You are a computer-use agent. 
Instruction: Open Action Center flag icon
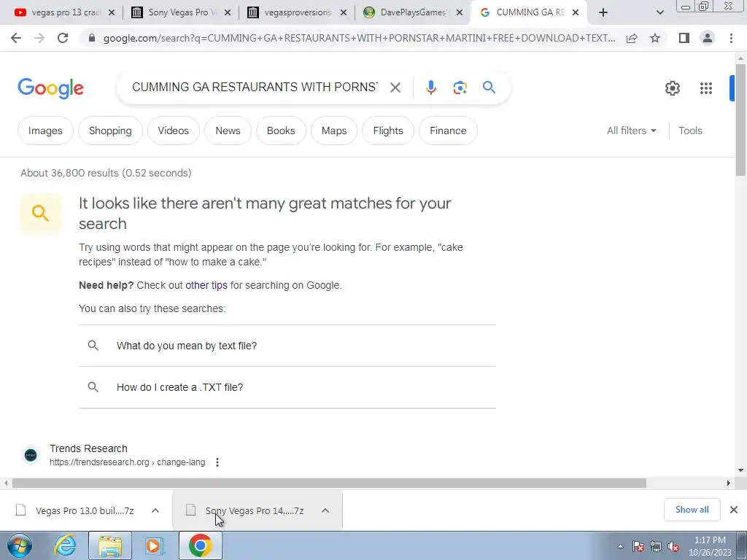pyautogui.click(x=638, y=547)
